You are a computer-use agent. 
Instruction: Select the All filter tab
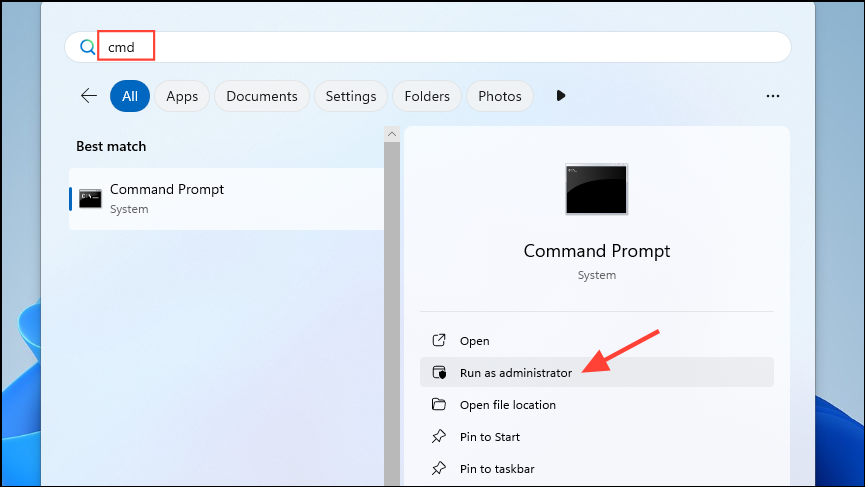point(130,96)
